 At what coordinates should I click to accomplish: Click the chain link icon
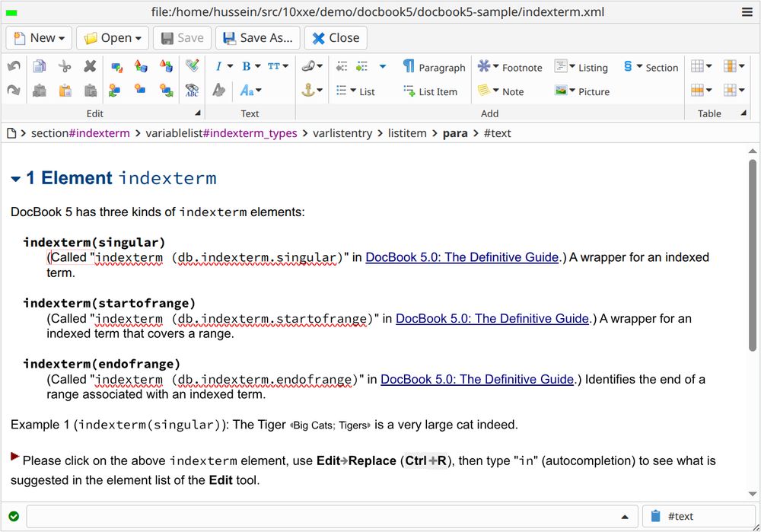pyautogui.click(x=308, y=66)
